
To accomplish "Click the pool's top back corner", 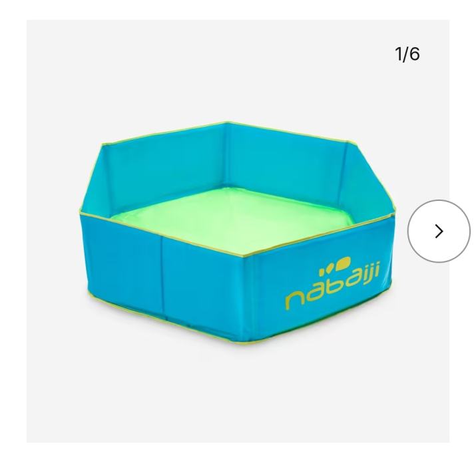I will 226,123.
